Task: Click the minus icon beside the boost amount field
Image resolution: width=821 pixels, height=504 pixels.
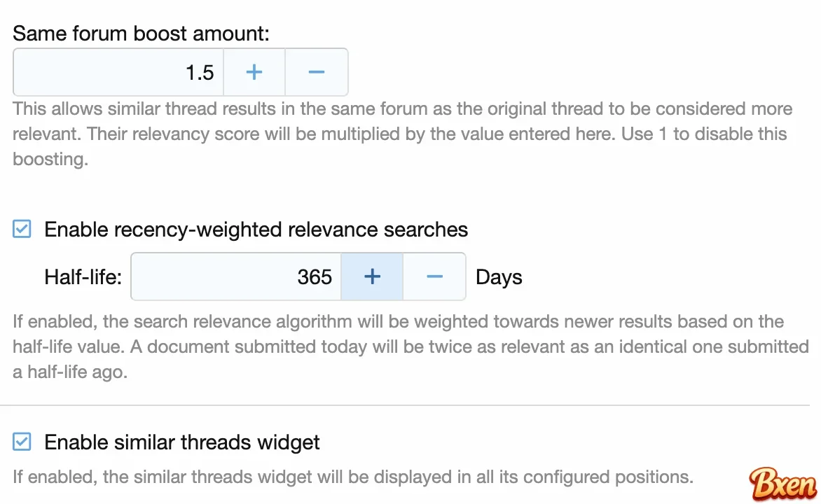Action: (x=316, y=71)
